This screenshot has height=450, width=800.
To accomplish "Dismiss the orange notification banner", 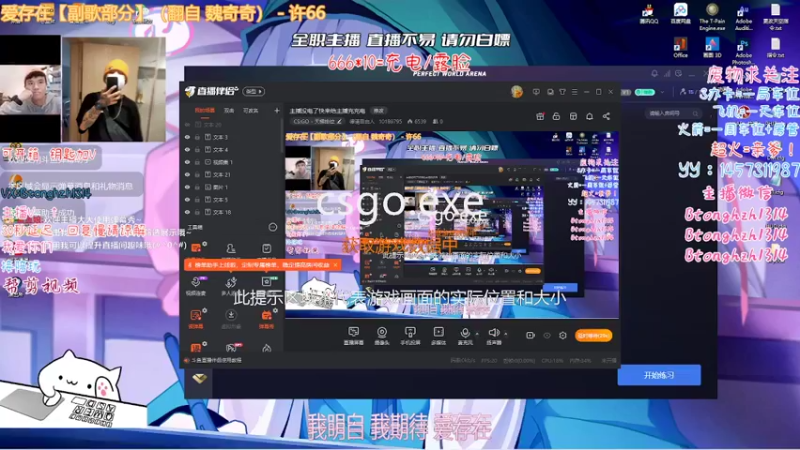I will pos(335,265).
